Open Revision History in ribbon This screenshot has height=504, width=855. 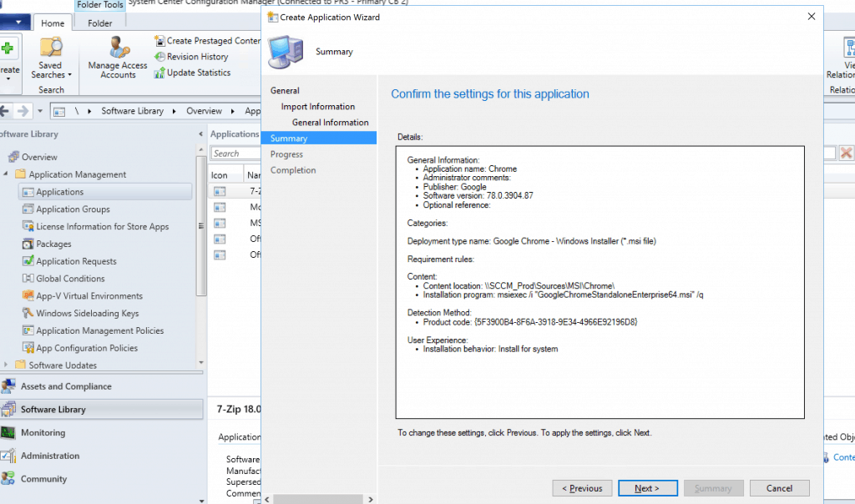191,57
